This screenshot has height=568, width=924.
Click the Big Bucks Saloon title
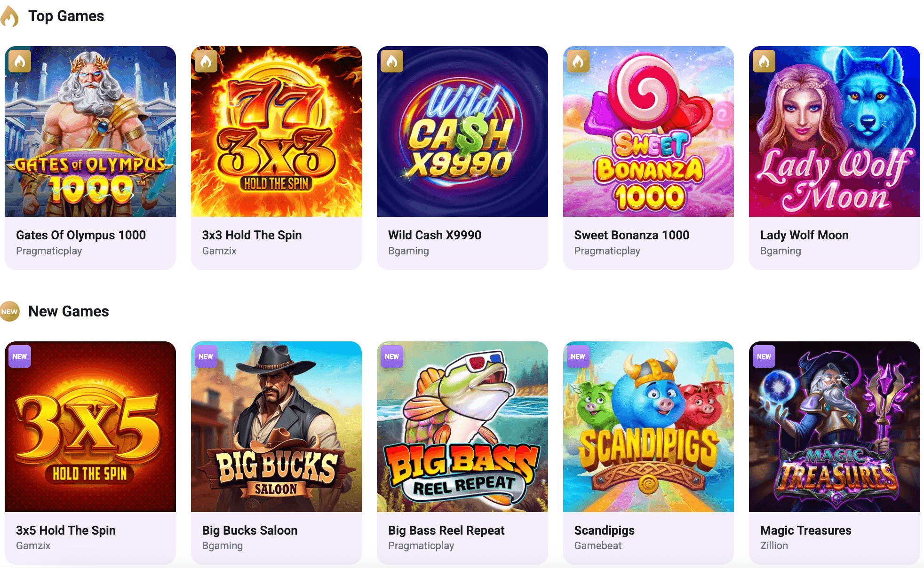250,530
